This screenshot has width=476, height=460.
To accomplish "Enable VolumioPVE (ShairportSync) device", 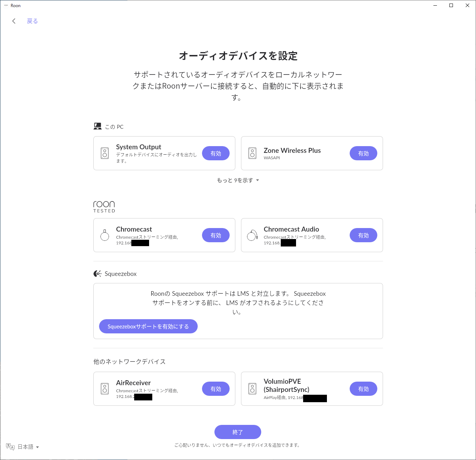I will click(x=363, y=389).
